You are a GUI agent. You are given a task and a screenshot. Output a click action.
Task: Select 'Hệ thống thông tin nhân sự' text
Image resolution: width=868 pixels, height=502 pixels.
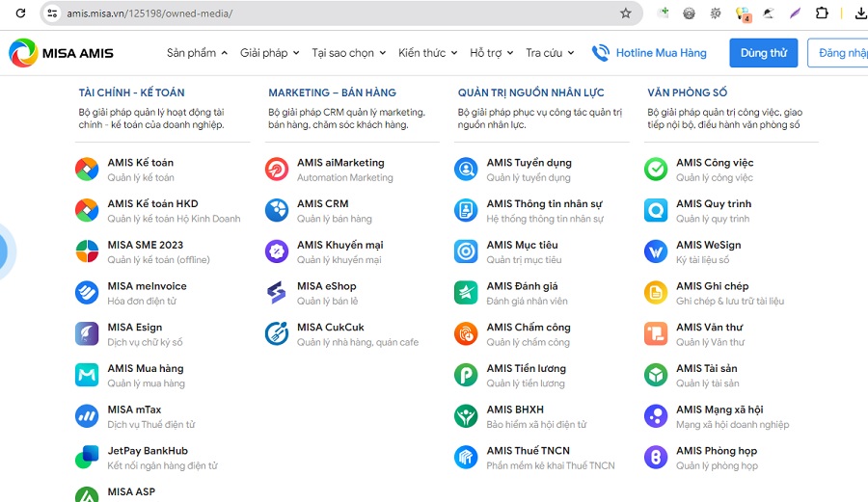[x=545, y=219]
